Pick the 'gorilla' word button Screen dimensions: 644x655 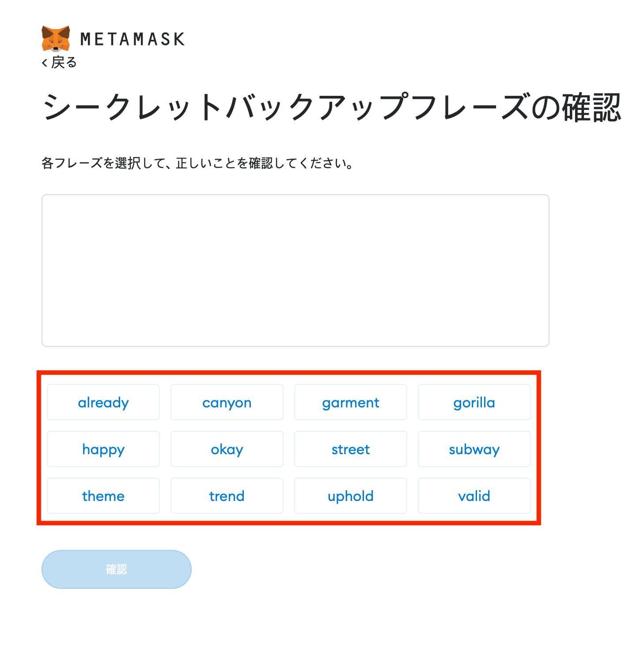(x=474, y=402)
